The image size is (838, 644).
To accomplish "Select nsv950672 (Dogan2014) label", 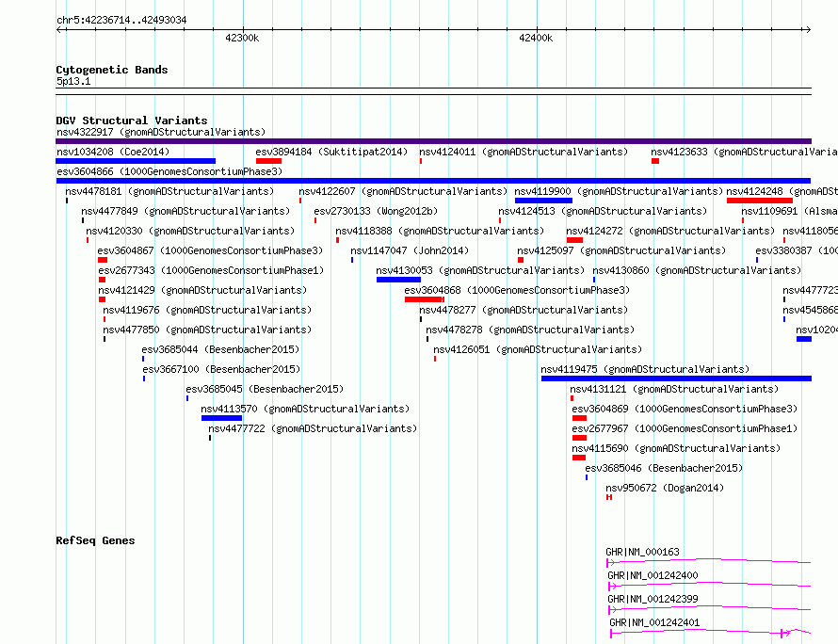I will coord(665,488).
